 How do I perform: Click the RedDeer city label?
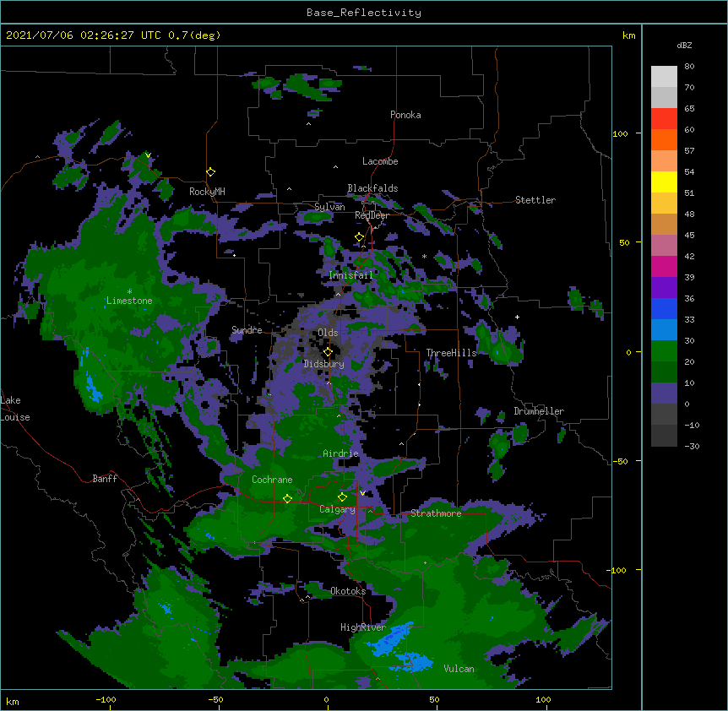(372, 215)
